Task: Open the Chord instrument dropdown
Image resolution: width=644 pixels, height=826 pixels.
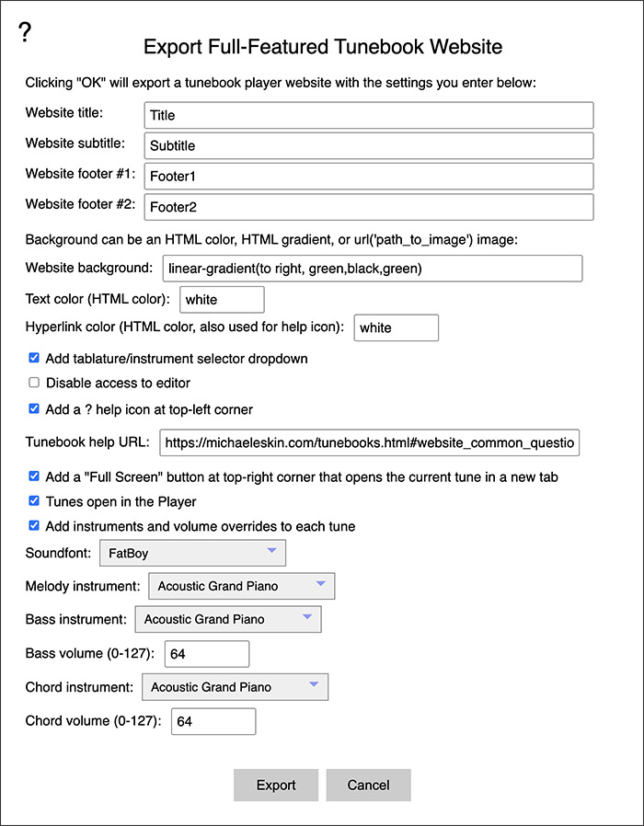Action: (x=235, y=687)
